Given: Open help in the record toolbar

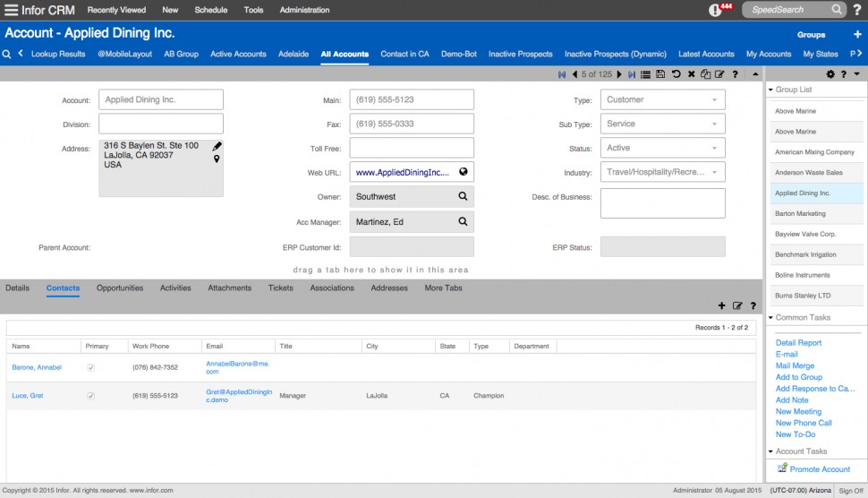Looking at the screenshot, I should point(736,74).
